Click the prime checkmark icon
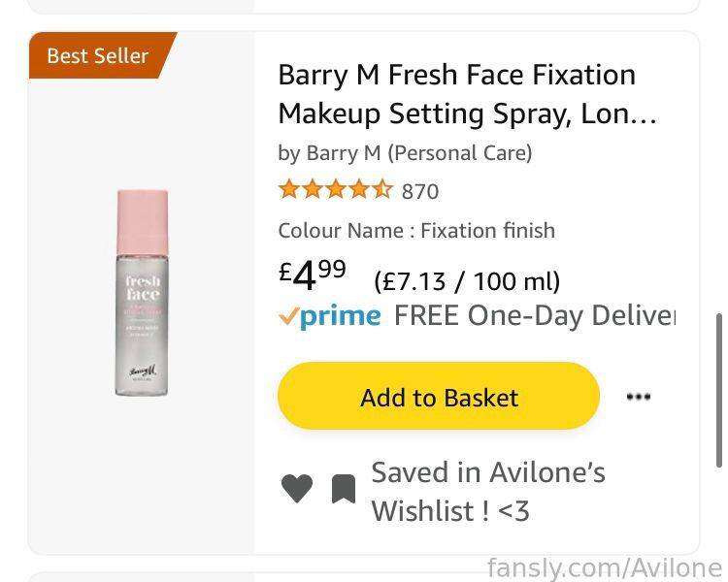 288,317
